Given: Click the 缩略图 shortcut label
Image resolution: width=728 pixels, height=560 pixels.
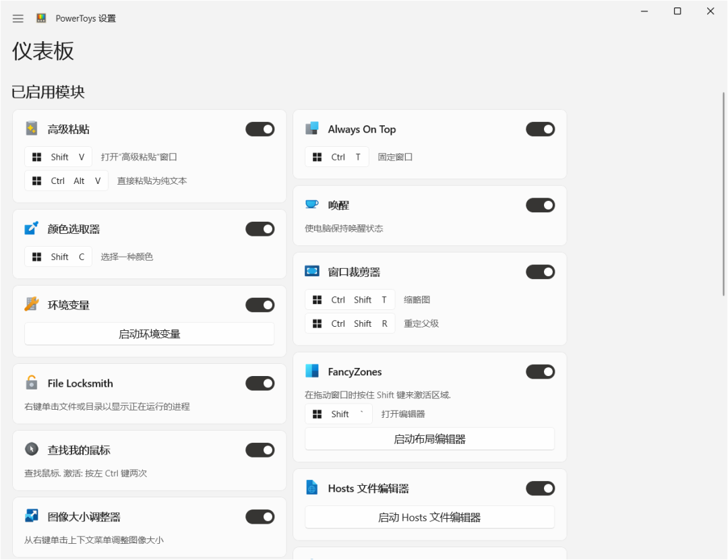Looking at the screenshot, I should pos(417,300).
